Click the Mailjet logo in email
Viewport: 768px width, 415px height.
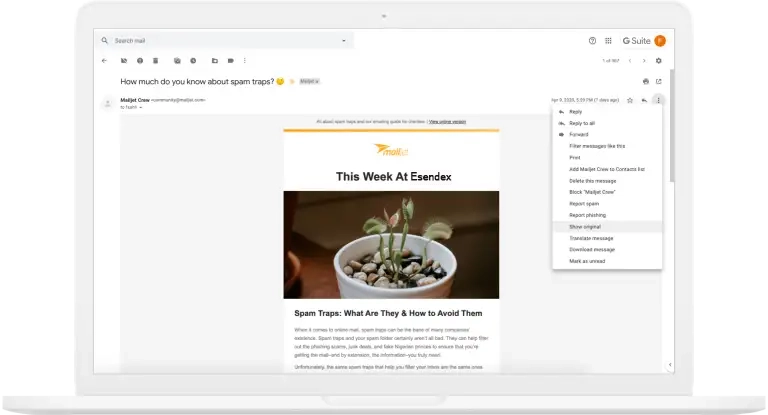pos(391,150)
